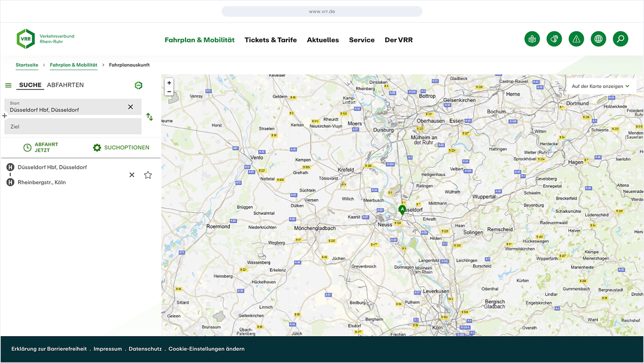Open the Impressum footer link
This screenshot has width=644, height=363.
pyautogui.click(x=108, y=349)
